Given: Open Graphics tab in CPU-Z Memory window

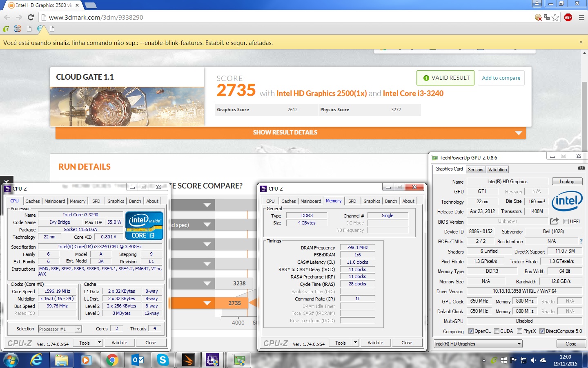Looking at the screenshot, I should click(x=372, y=201).
